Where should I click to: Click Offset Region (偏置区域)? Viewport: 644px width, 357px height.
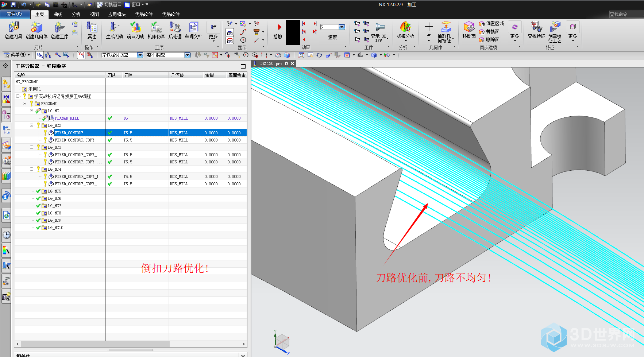[x=491, y=23]
